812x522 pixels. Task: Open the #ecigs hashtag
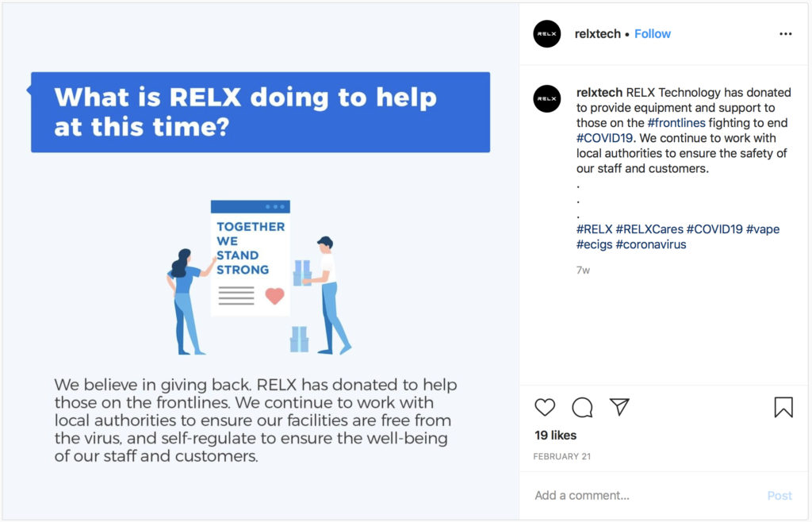tap(595, 244)
